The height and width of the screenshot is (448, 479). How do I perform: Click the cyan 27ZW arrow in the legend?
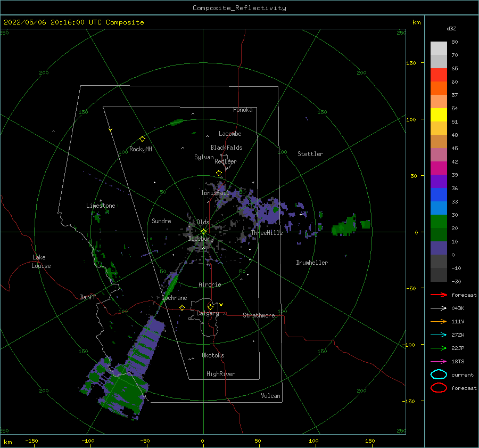(439, 335)
